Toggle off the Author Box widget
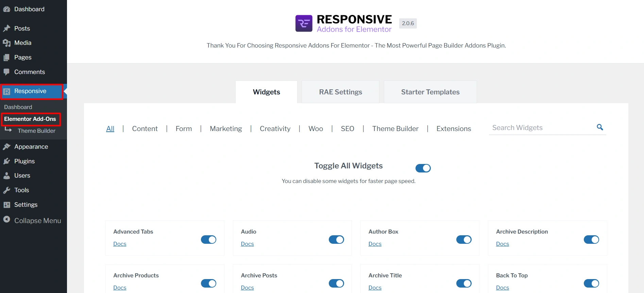This screenshot has width=644, height=293. click(x=464, y=240)
